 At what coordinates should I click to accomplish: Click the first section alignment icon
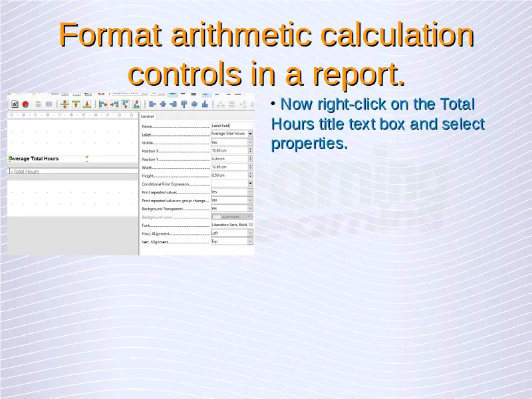point(103,104)
